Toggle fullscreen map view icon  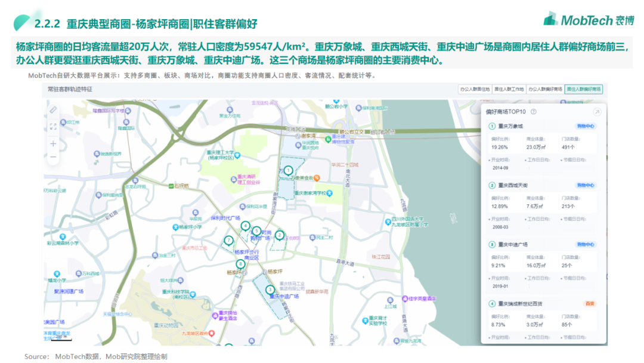[54, 127]
